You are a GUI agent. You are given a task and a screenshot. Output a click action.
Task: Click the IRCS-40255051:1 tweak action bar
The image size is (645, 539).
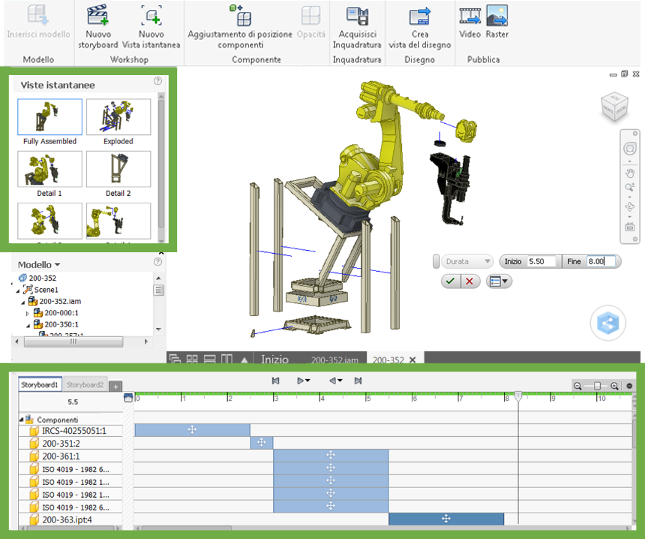(192, 430)
